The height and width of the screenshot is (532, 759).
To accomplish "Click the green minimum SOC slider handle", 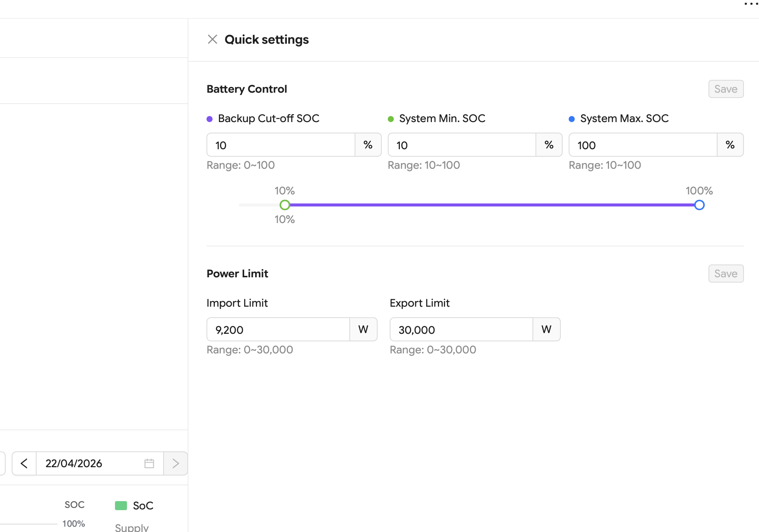I will click(x=285, y=205).
